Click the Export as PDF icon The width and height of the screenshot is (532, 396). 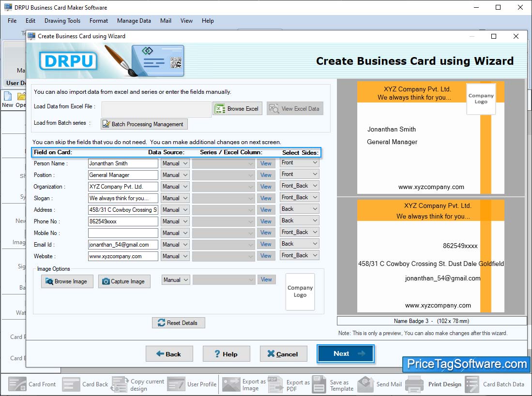tap(275, 384)
